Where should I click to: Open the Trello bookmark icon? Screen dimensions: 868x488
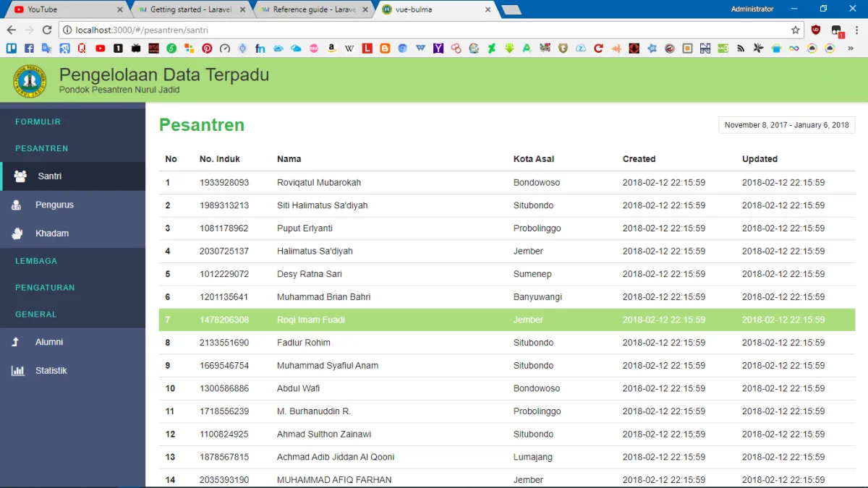pyautogui.click(x=12, y=48)
